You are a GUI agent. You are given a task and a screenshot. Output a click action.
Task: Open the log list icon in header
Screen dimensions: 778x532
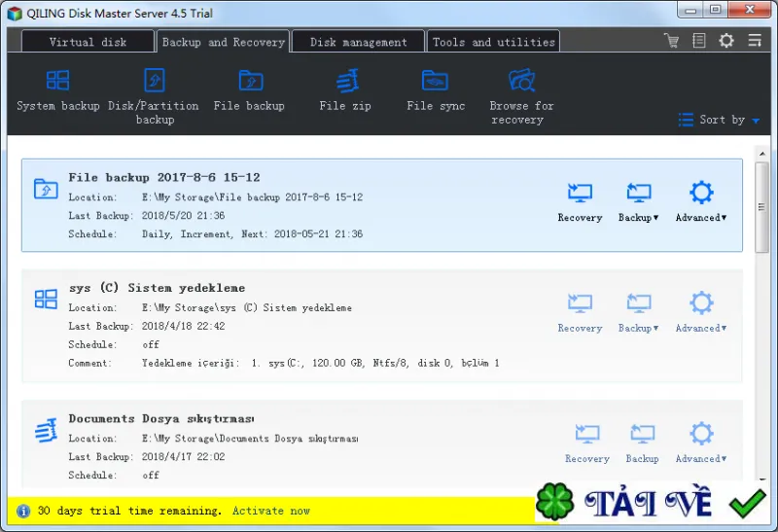point(699,40)
